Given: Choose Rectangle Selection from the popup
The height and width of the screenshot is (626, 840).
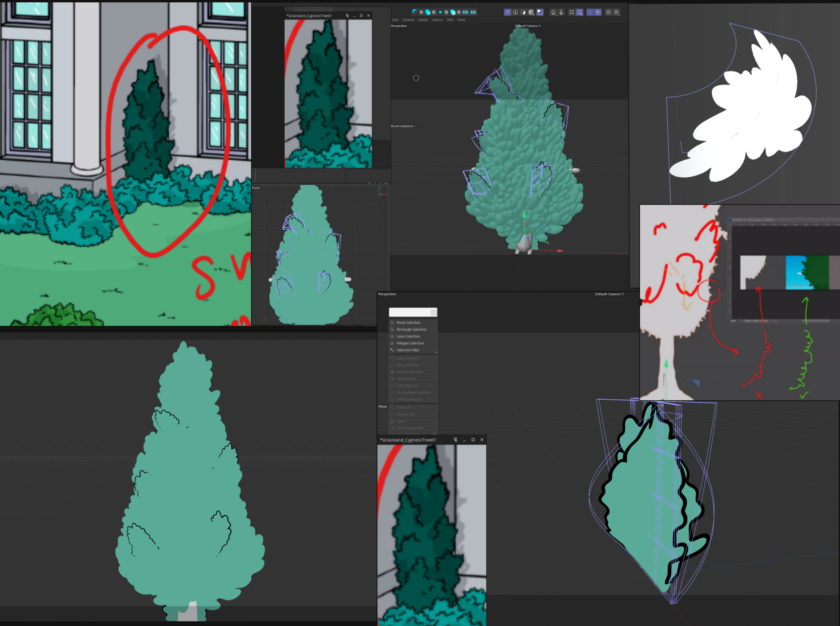Looking at the screenshot, I should click(411, 330).
